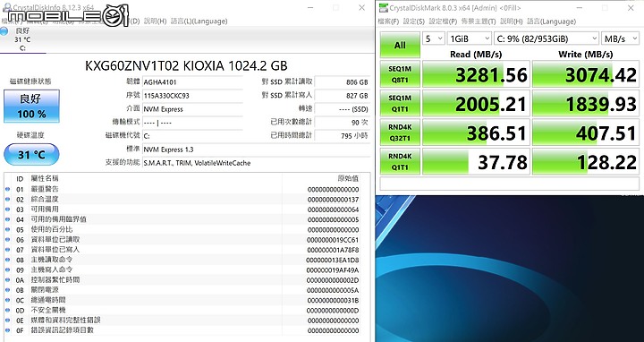Open 說明(H) menu in CrystalDiskMark
Image resolution: width=644 pixels, height=342 pixels.
click(x=511, y=21)
